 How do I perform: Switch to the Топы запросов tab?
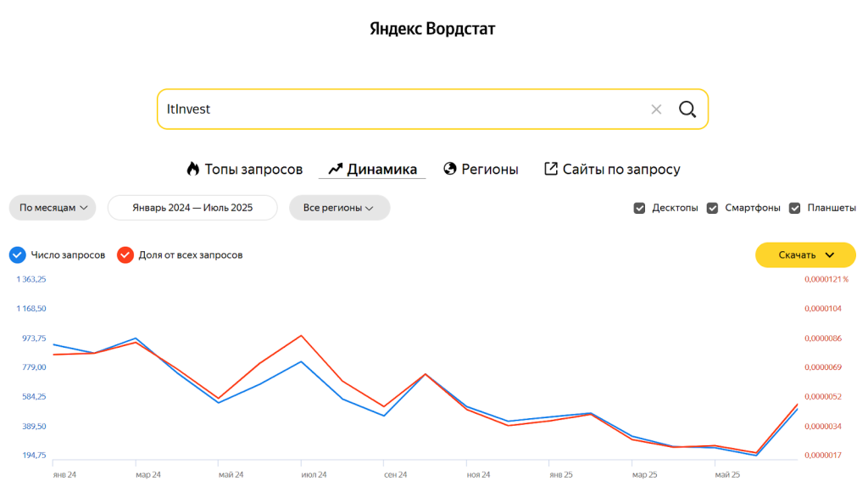253,169
